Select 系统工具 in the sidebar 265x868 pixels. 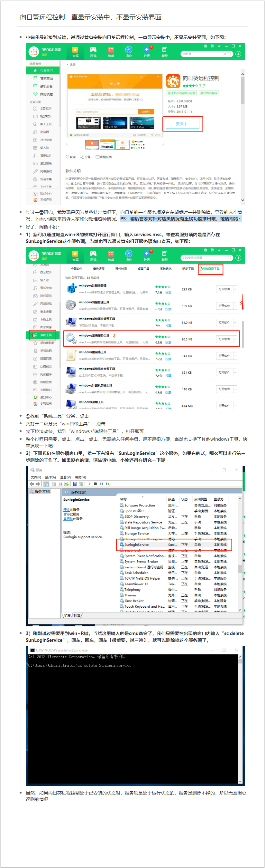(43, 335)
